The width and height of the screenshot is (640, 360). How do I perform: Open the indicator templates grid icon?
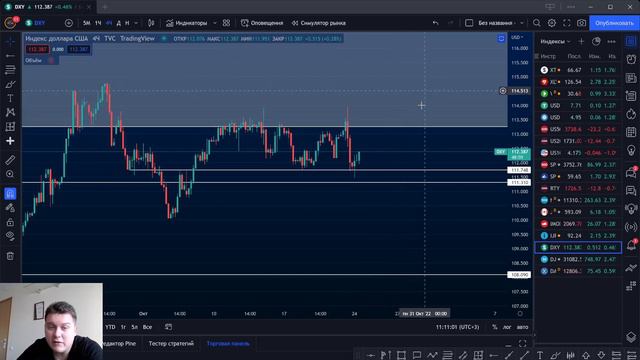pyautogui.click(x=226, y=23)
